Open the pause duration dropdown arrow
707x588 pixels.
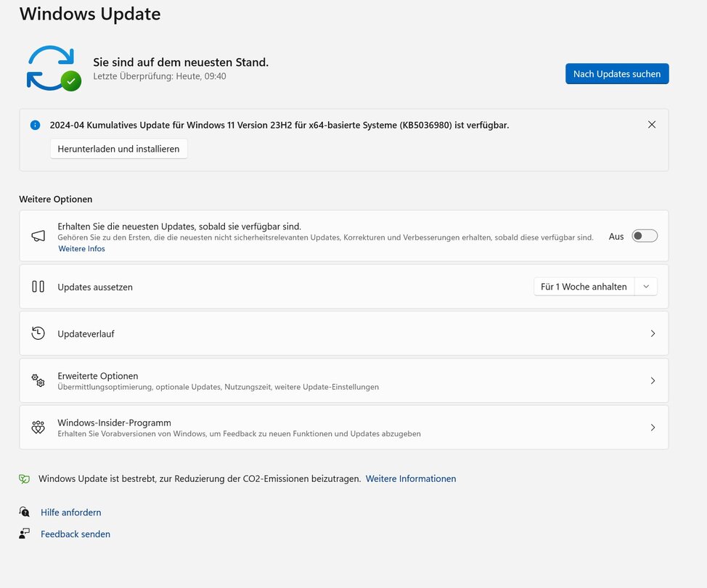(x=645, y=287)
